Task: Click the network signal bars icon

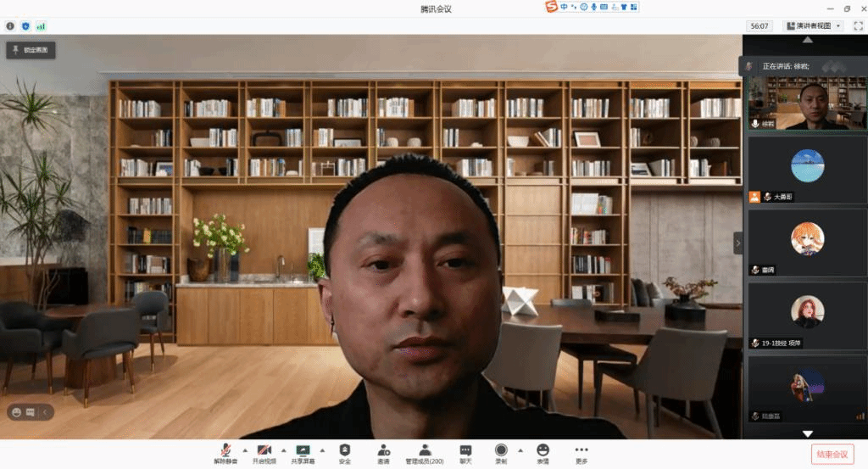Action: [41, 26]
